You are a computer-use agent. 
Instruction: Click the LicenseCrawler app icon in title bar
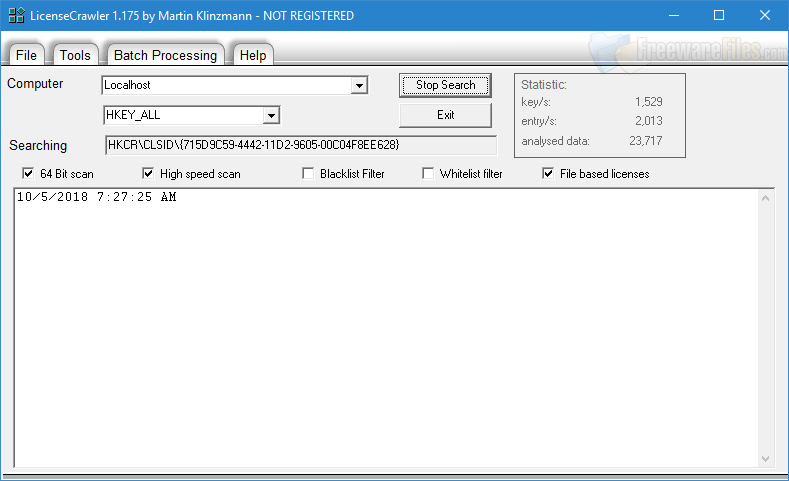pos(16,16)
